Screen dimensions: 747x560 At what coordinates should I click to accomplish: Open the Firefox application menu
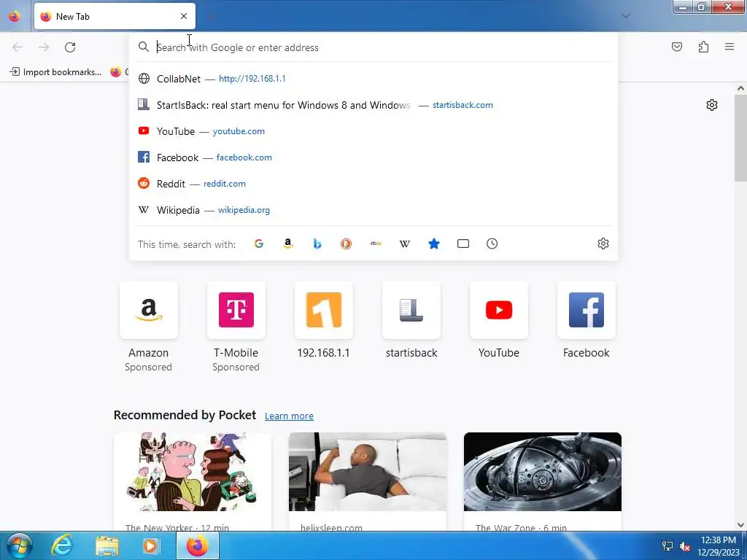[729, 47]
